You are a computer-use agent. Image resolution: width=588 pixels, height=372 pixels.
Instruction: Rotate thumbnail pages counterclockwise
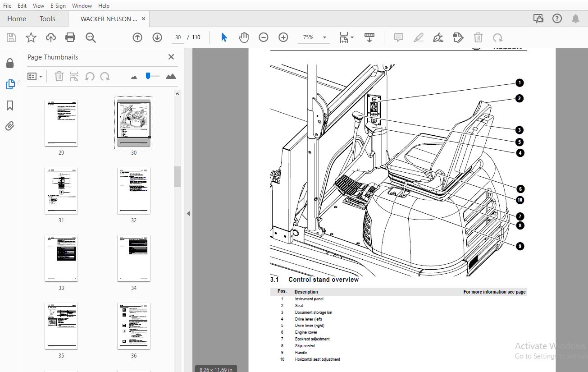90,76
